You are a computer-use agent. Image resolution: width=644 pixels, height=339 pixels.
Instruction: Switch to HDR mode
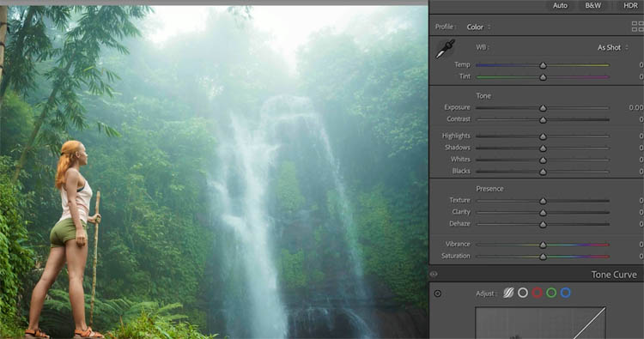[630, 6]
